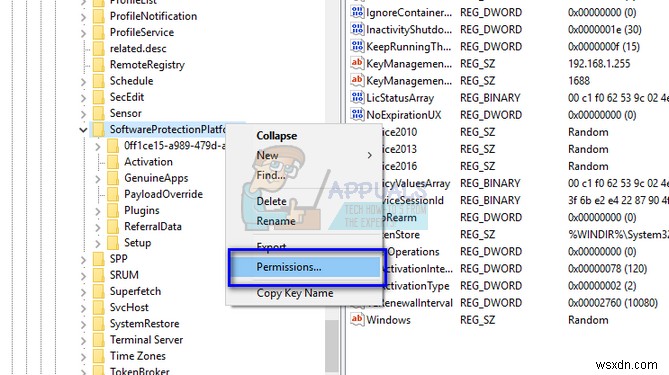
Task: Click the SRUM folder icon
Action: coord(99,275)
